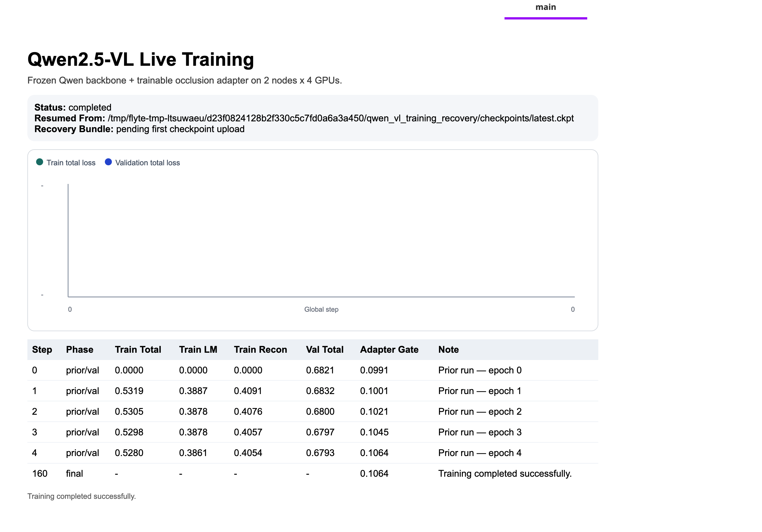Click the Prior run — epoch 4 row

(x=479, y=453)
